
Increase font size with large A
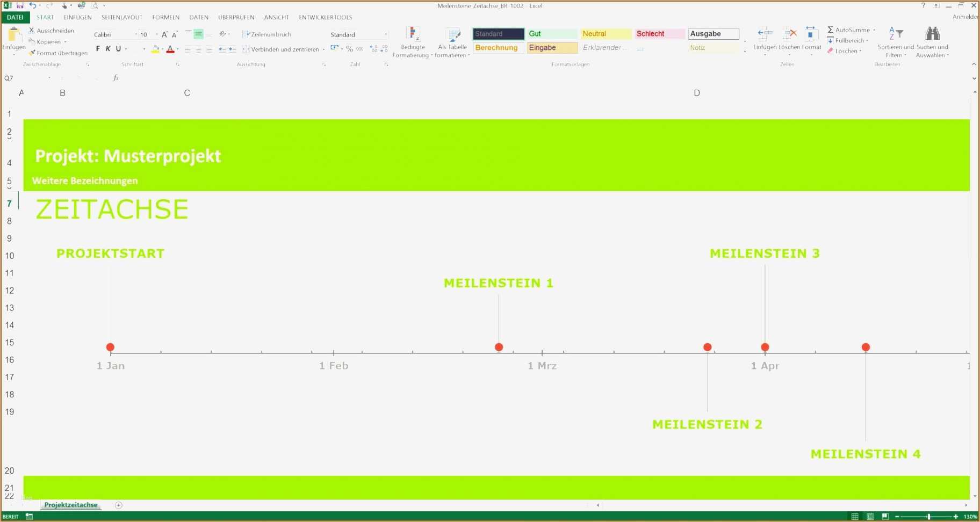(164, 34)
